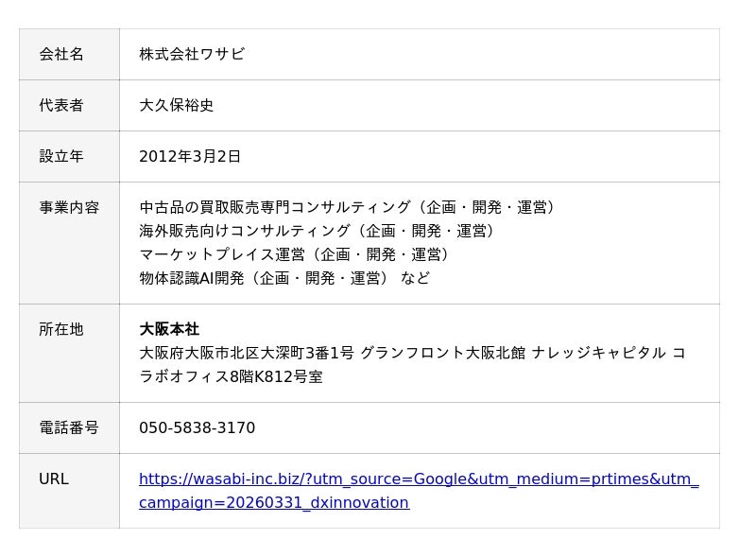The height and width of the screenshot is (557, 756).
Task: Click the 代表者 row header
Action: click(61, 106)
